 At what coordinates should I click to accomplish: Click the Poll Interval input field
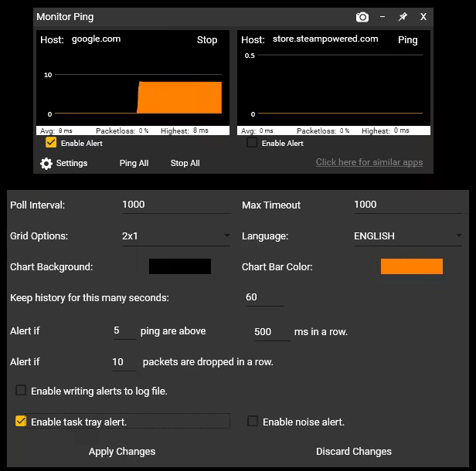(x=174, y=205)
